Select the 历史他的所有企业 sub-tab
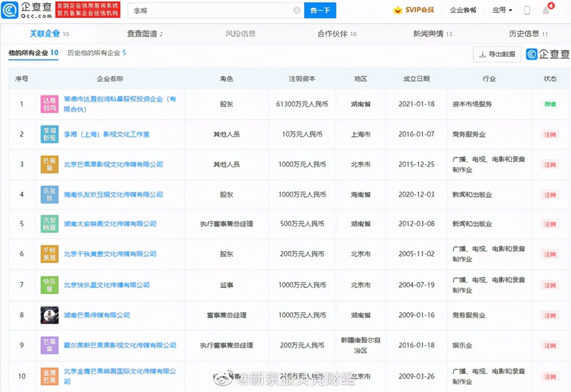This screenshot has height=392, width=571. (x=94, y=52)
